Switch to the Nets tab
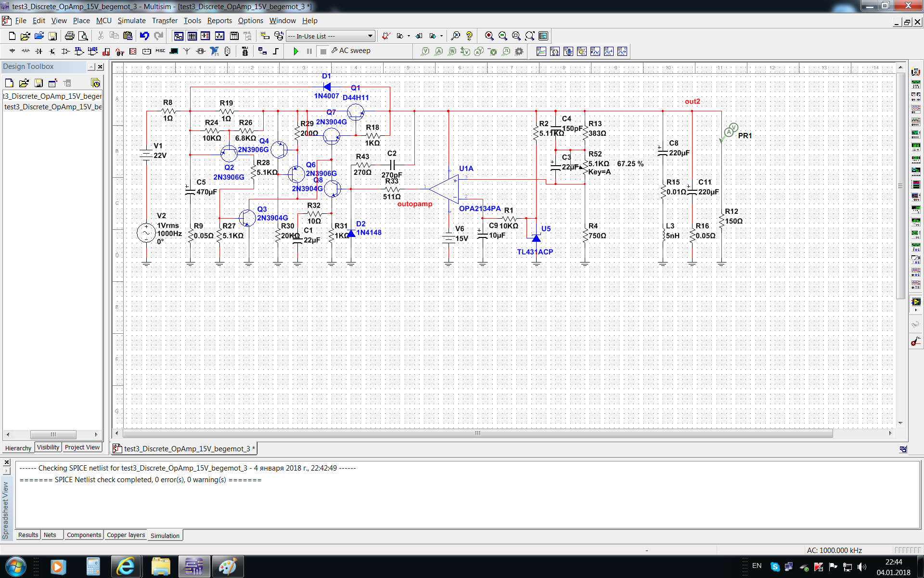 coord(50,535)
